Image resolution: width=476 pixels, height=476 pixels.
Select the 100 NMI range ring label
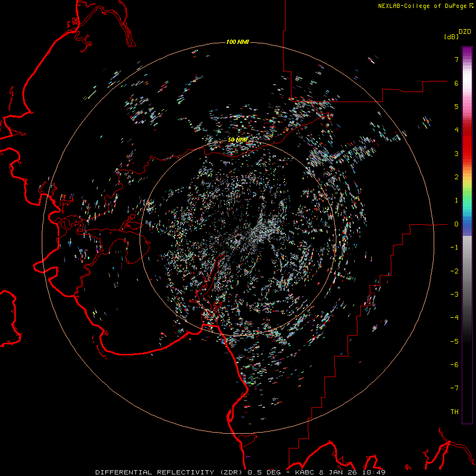237,42
